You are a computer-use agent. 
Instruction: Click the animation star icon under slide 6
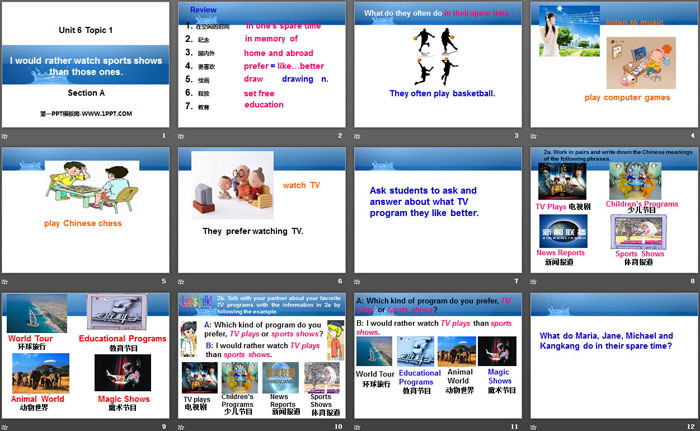coord(181,281)
